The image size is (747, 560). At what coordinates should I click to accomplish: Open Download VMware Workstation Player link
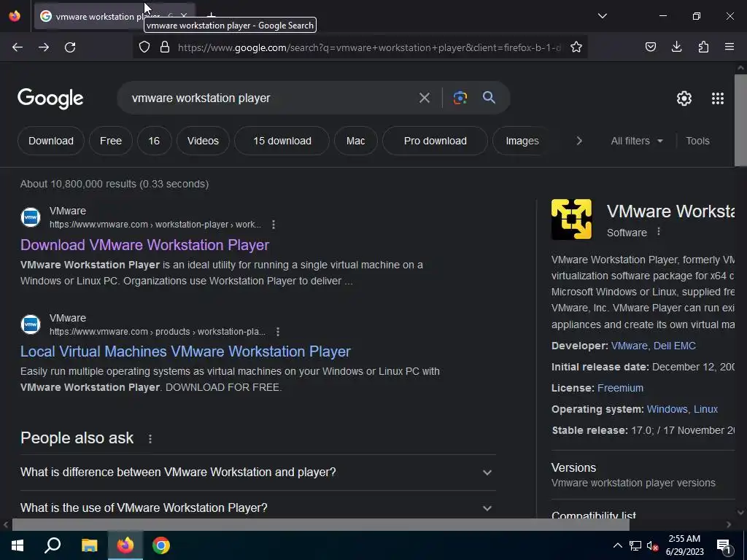coord(145,245)
